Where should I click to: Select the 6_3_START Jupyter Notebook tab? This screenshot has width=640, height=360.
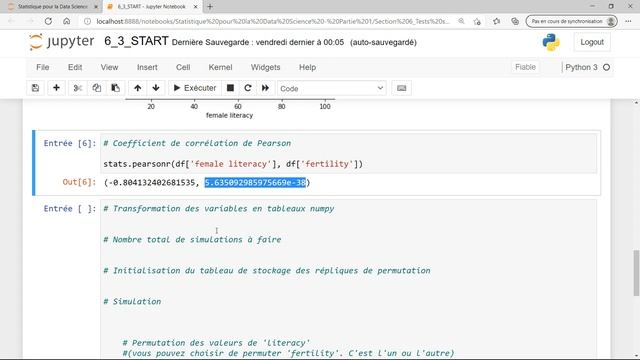(151, 7)
